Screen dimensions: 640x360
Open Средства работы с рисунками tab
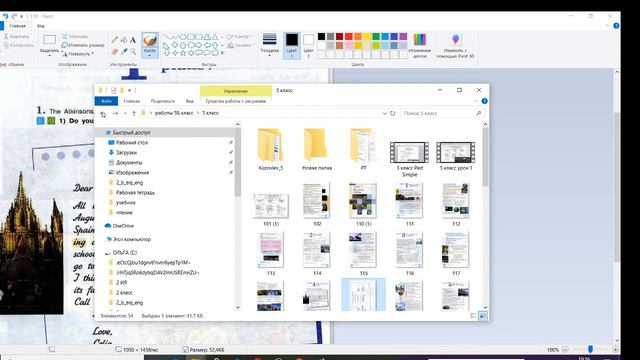(236, 101)
